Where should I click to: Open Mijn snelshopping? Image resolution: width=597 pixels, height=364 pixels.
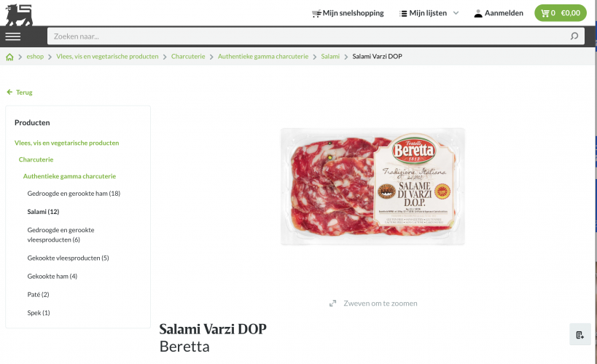pos(348,13)
